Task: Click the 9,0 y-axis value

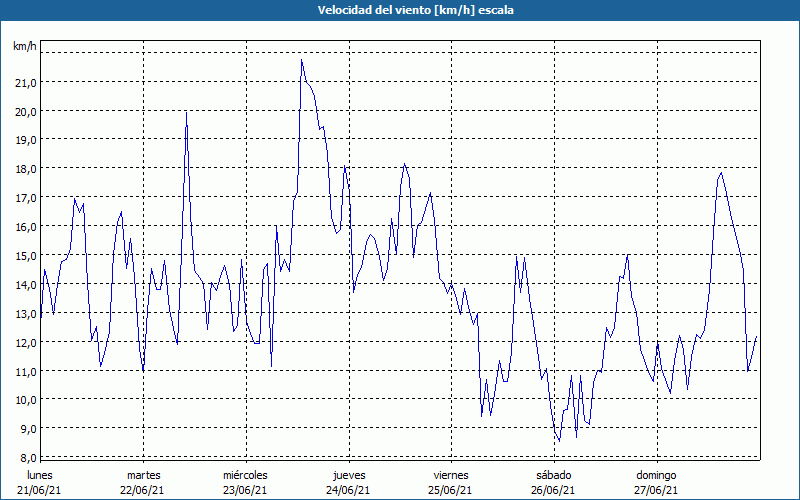Action: click(27, 429)
